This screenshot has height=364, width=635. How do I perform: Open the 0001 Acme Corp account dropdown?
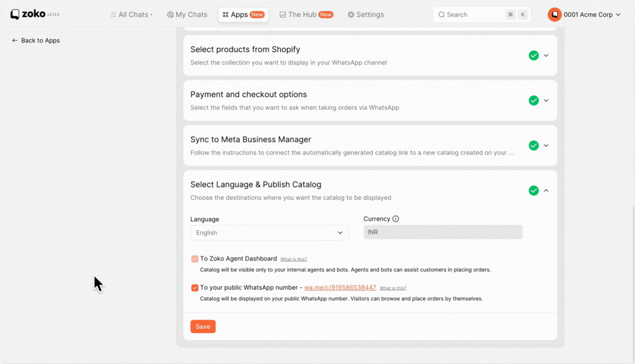[x=585, y=15]
